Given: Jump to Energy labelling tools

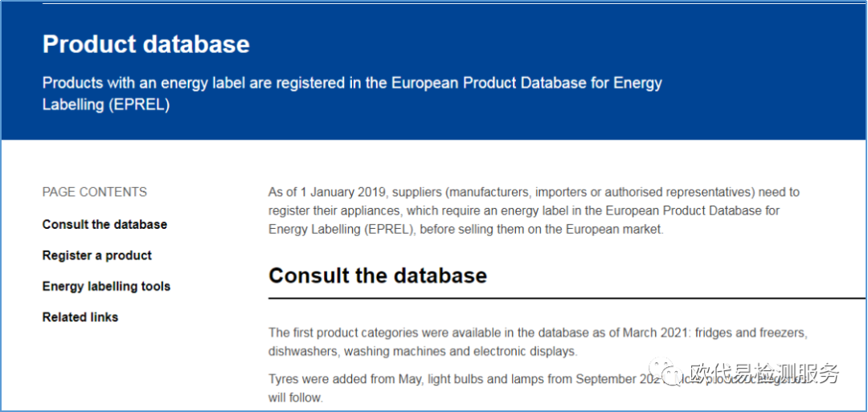Looking at the screenshot, I should click(x=106, y=287).
